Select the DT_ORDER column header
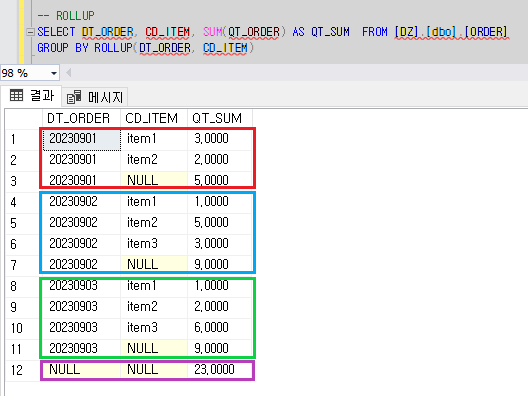The width and height of the screenshot is (528, 396). 81,119
